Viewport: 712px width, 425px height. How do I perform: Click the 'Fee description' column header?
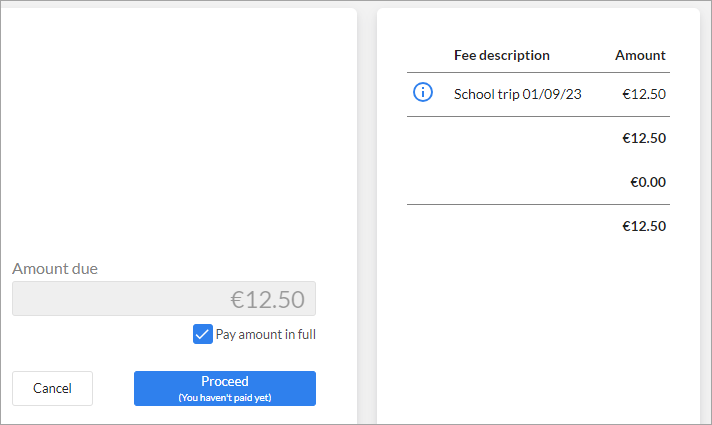[502, 55]
